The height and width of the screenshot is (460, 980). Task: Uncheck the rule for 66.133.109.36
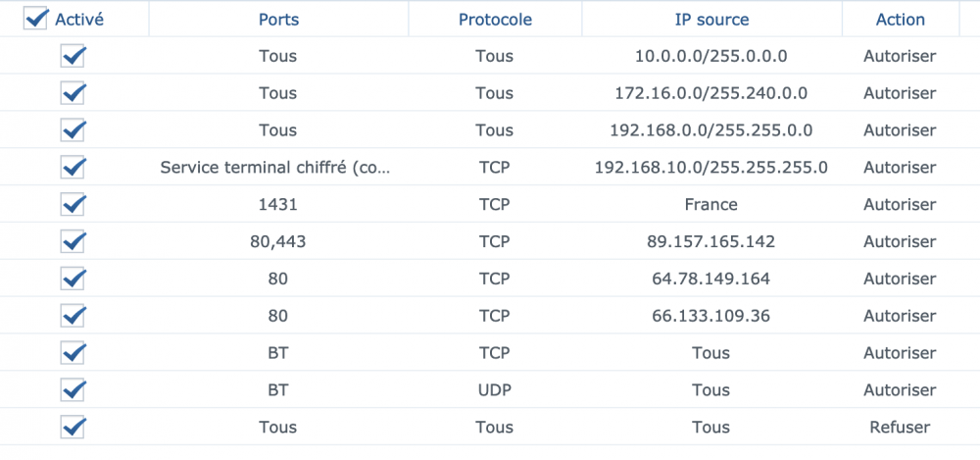coord(73,316)
